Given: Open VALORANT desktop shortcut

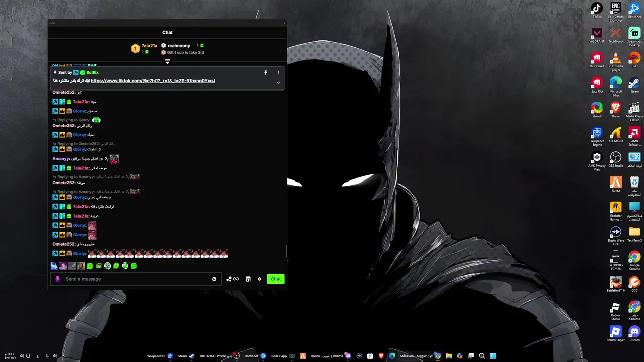Looking at the screenshot, I should (x=597, y=35).
